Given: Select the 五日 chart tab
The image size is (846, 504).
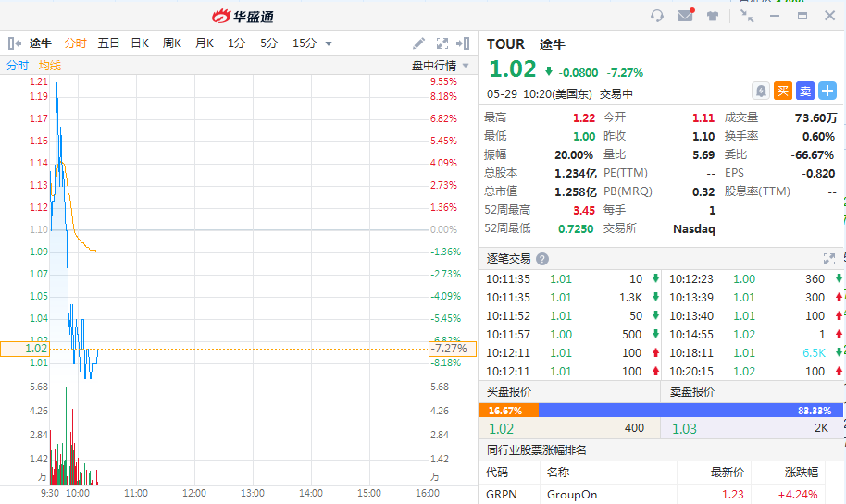Looking at the screenshot, I should coord(108,43).
